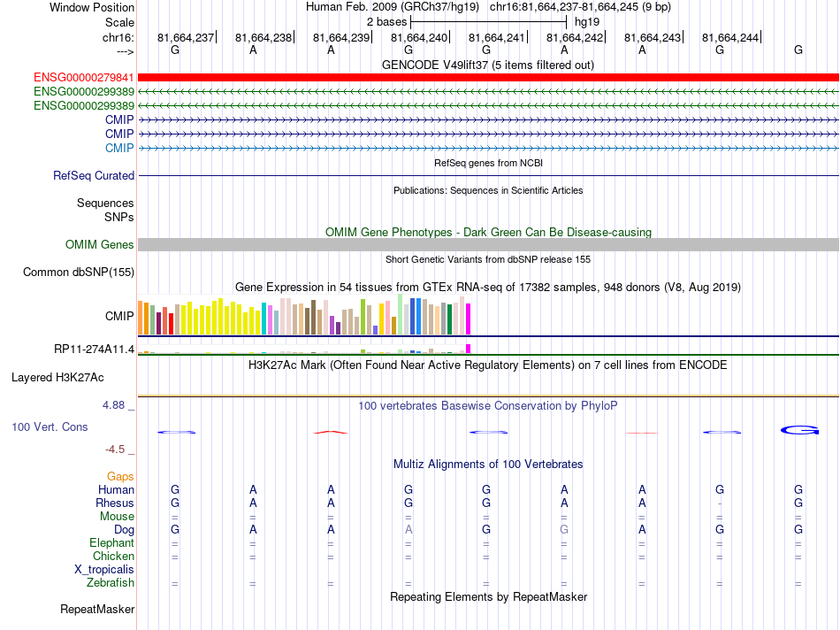Open the 100 Vert. Cons track label

(x=50, y=426)
